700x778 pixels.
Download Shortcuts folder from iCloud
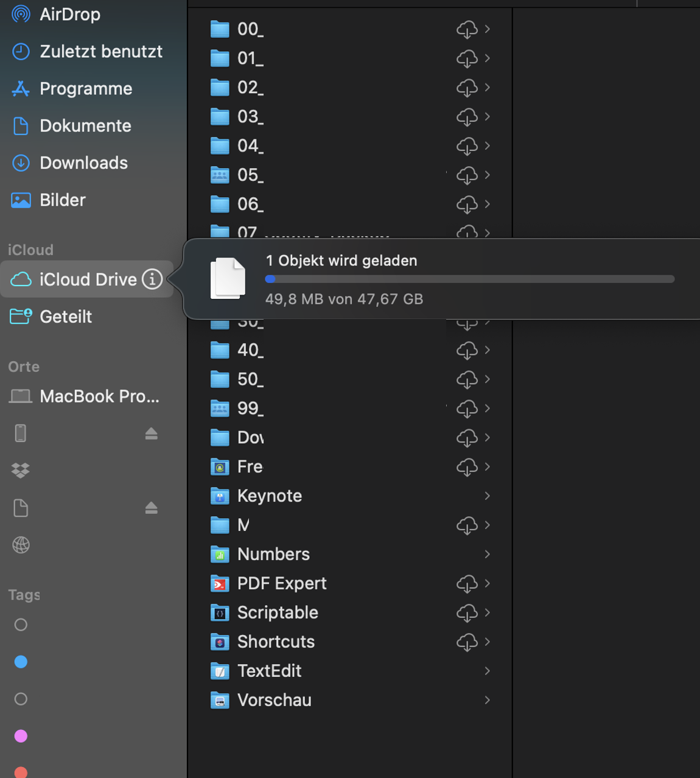pyautogui.click(x=467, y=642)
